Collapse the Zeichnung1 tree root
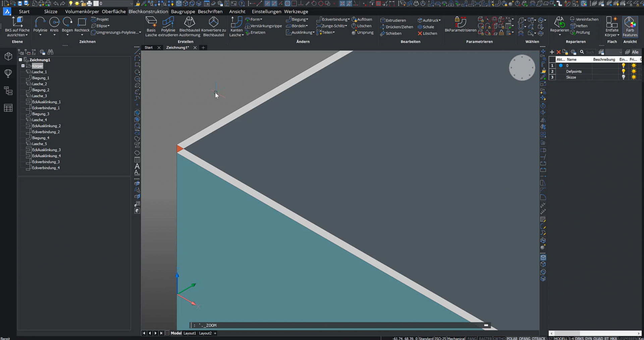Viewport: 644px width, 340px height. pyautogui.click(x=20, y=60)
